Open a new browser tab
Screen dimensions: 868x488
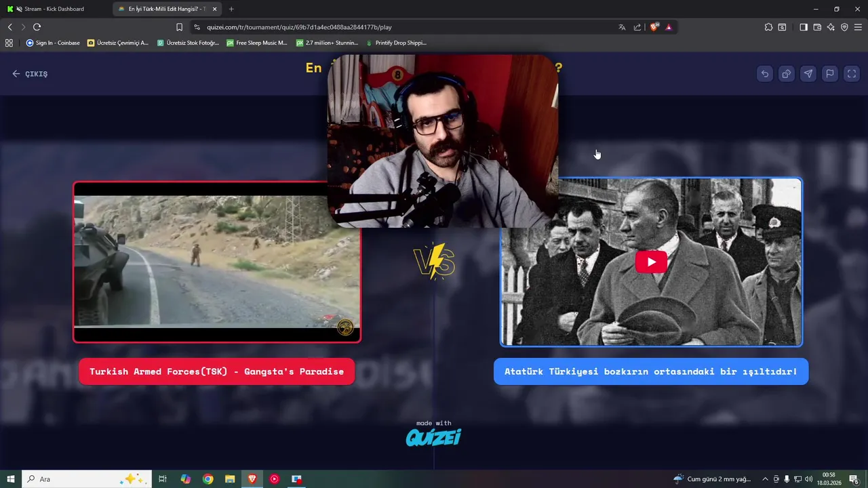[231, 9]
